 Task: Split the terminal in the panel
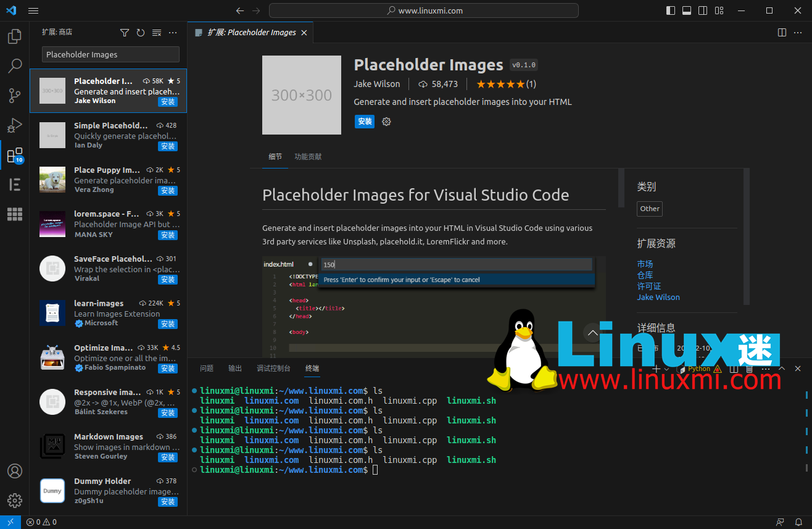(x=734, y=369)
